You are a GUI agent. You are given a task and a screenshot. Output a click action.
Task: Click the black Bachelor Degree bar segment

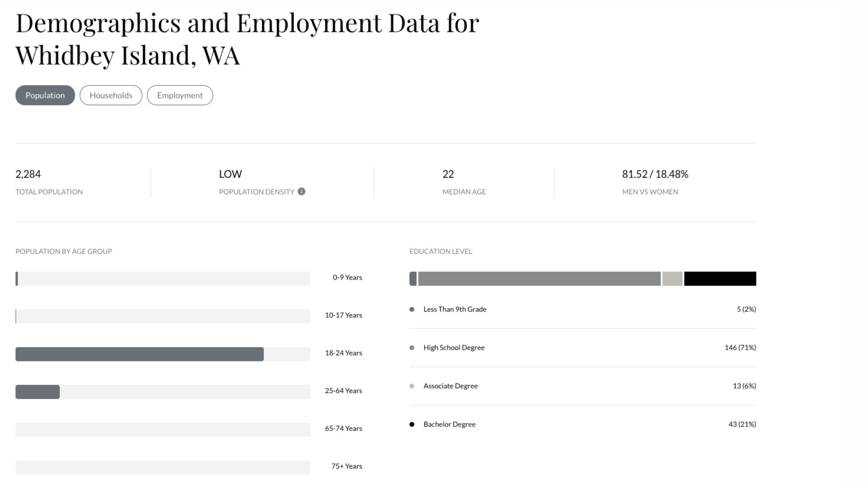tap(720, 279)
